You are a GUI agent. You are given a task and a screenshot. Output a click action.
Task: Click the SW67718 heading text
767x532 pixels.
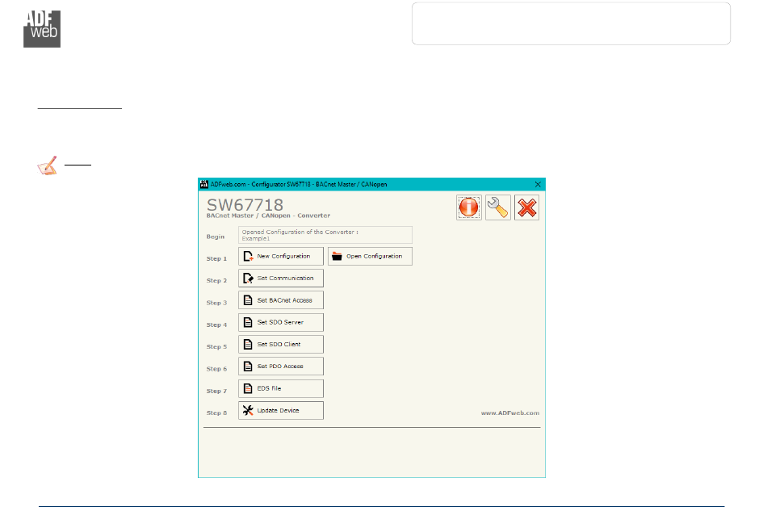[x=245, y=204]
